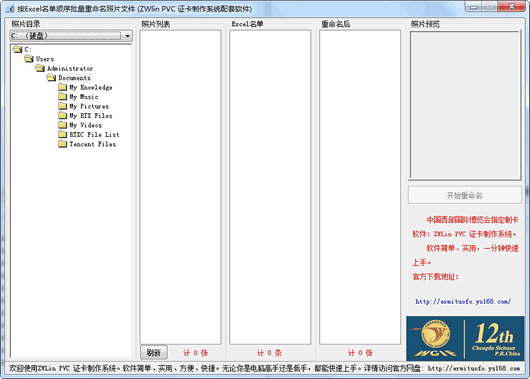
Task: Click the 12th Chengdu Sichuan banner image
Action: pos(465,338)
